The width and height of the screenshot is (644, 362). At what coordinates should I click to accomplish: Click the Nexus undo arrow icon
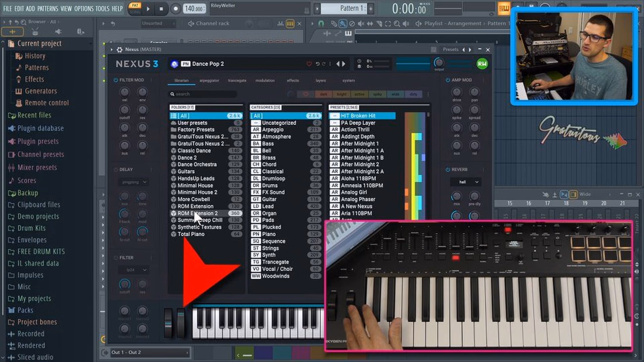(318, 64)
